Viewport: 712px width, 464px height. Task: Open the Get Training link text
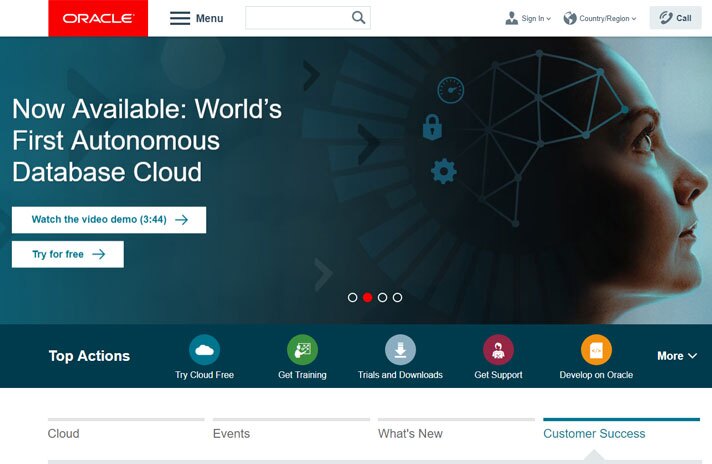[x=302, y=375]
